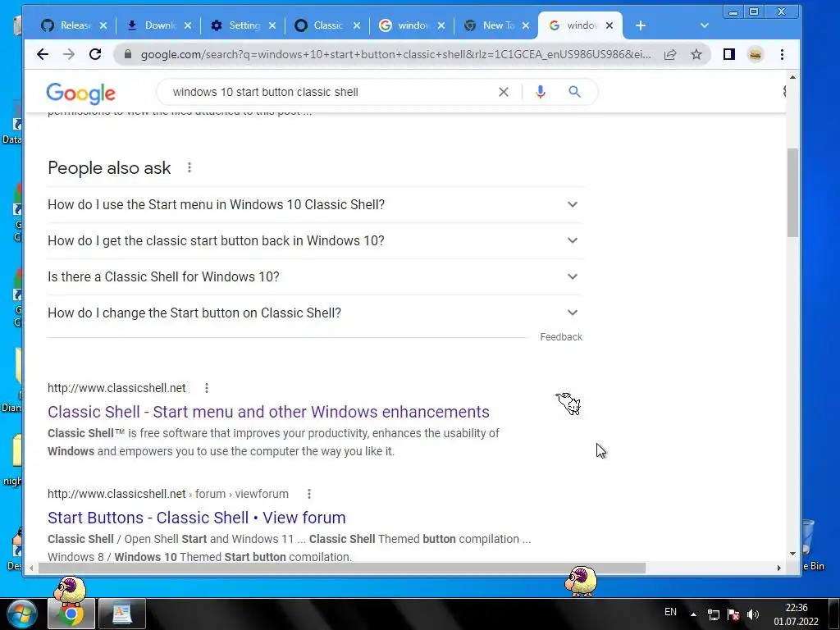Viewport: 840px width, 630px height.
Task: Open the tab search dropdown
Action: 705,25
